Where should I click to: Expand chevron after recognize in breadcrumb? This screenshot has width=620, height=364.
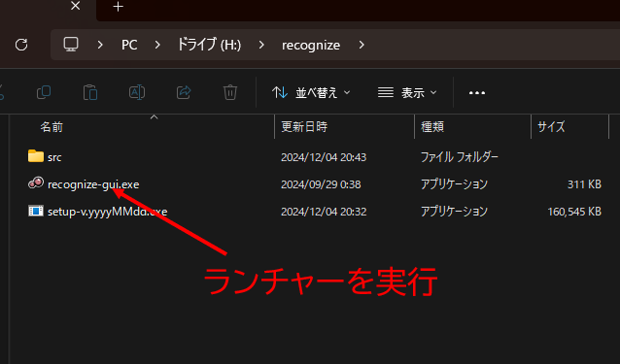pyautogui.click(x=362, y=45)
